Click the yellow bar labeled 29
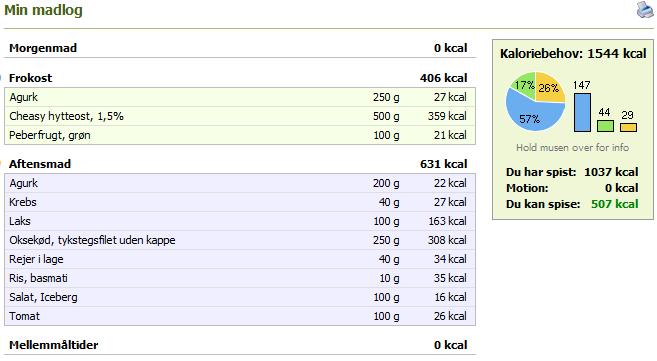 (x=628, y=127)
